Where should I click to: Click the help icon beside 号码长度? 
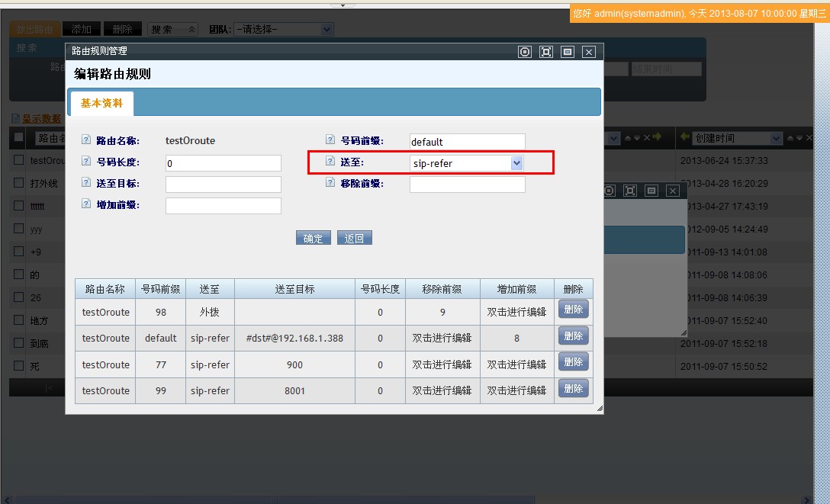pos(86,162)
